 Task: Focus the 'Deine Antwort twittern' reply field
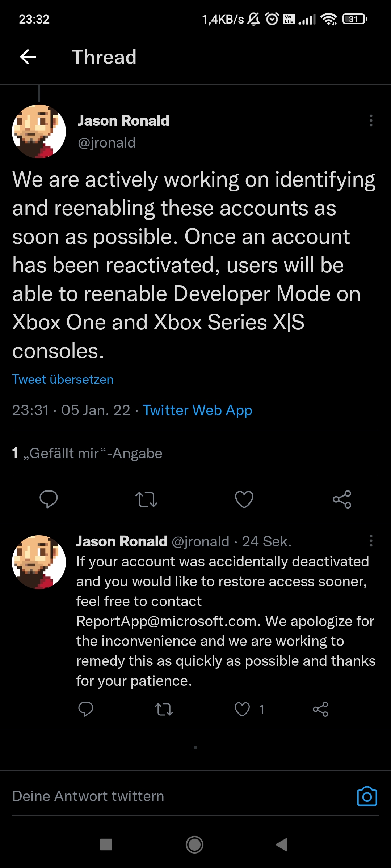(x=181, y=796)
